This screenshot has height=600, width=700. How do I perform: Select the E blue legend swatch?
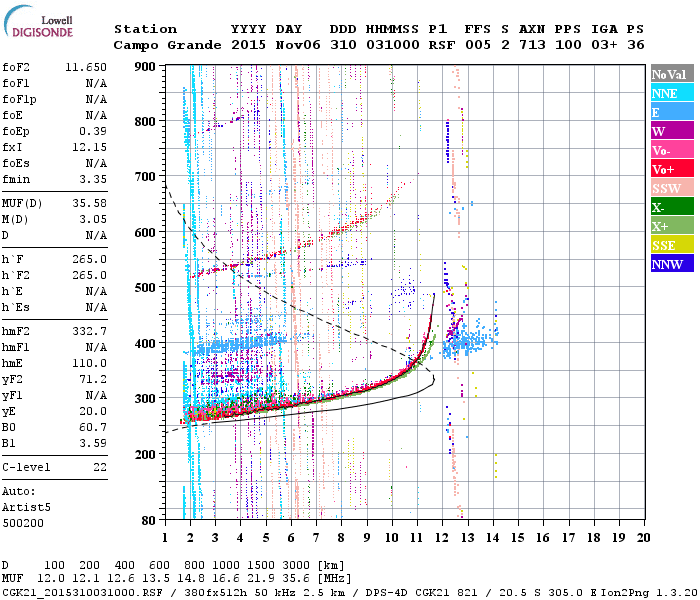672,112
